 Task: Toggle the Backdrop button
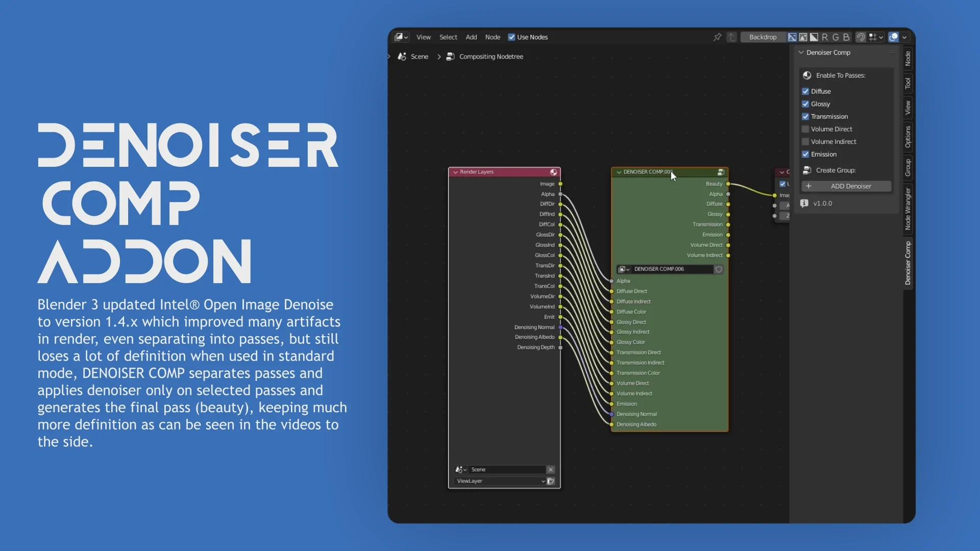click(763, 37)
